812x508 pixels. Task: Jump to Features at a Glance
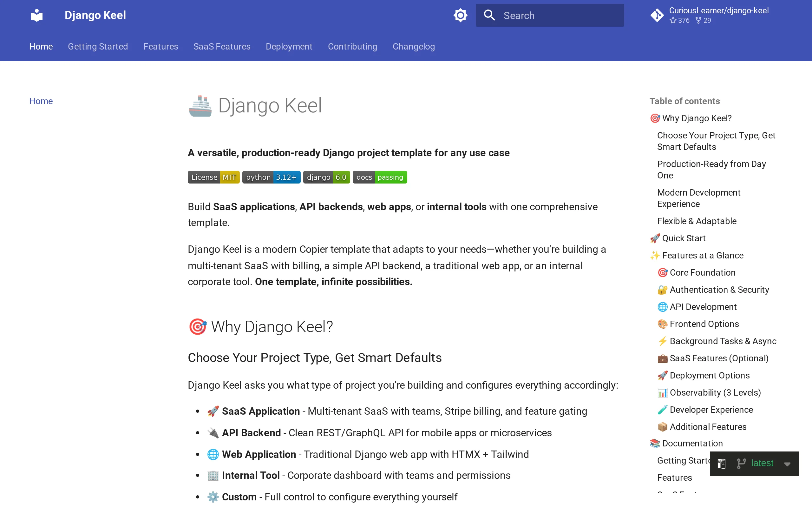pos(697,255)
